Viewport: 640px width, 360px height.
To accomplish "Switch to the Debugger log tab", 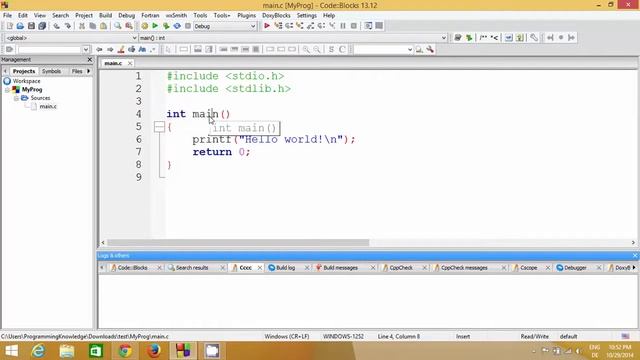I will (x=575, y=268).
